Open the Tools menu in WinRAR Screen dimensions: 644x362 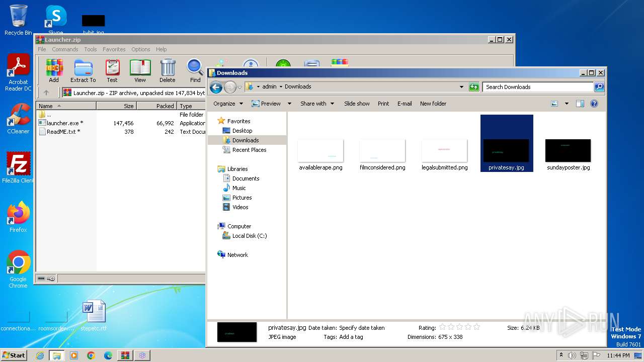click(x=91, y=49)
